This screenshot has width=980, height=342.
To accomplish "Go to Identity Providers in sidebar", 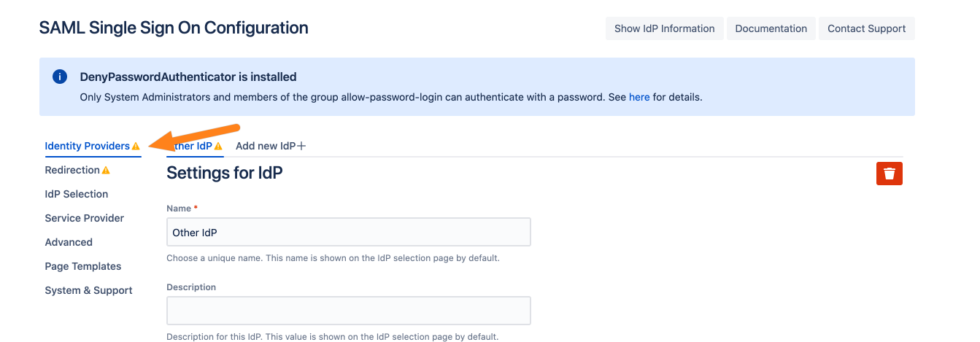I will tap(87, 146).
